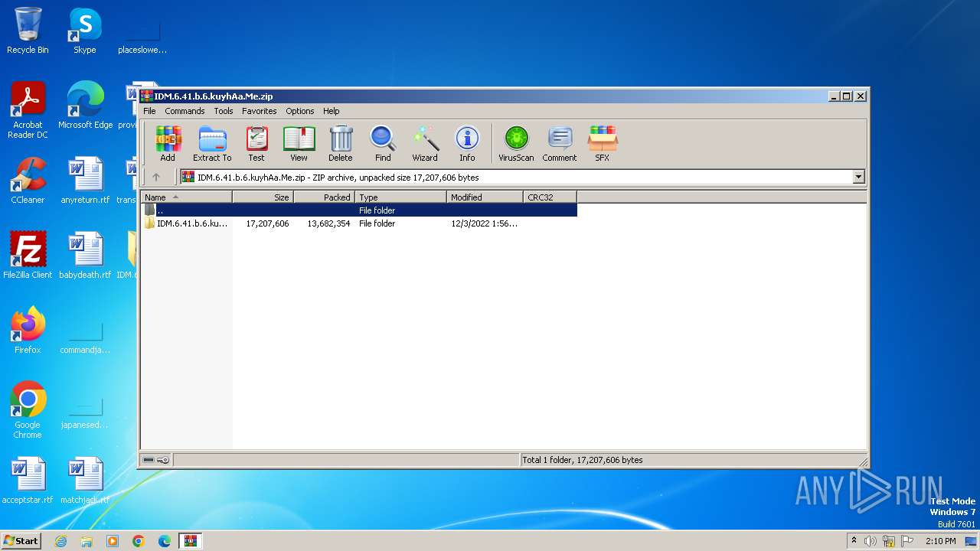Screen dimensions: 980x551
Task: Open the File menu
Action: [149, 111]
